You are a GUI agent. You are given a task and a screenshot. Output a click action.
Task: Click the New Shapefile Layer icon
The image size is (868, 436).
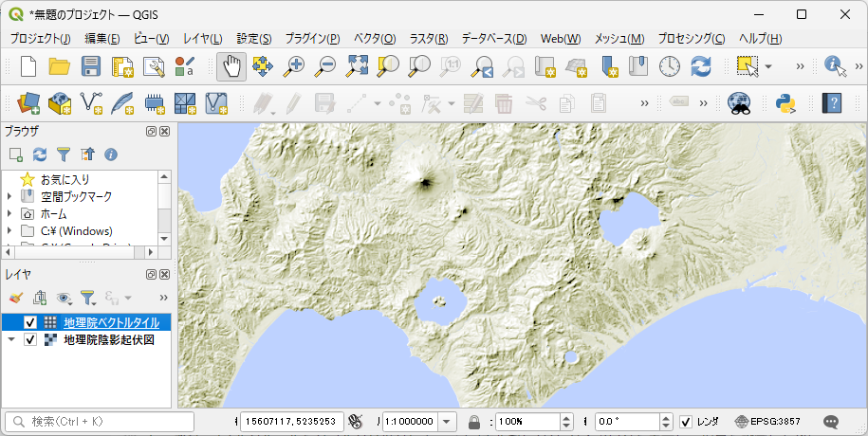click(91, 103)
